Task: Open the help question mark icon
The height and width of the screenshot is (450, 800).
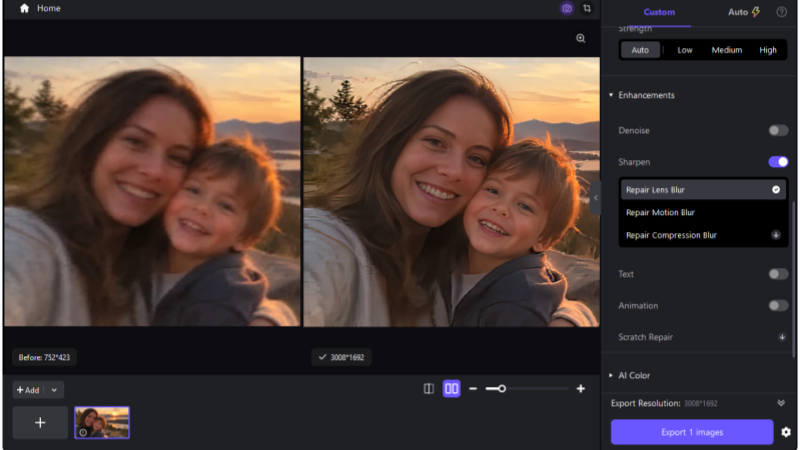Action: click(x=781, y=12)
